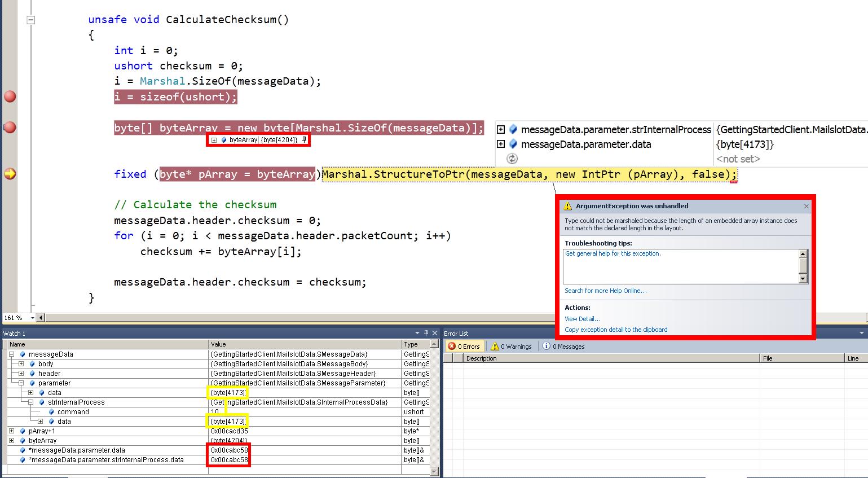Click the 'ushort' type cell of command
The image size is (868, 478).
tap(416, 412)
